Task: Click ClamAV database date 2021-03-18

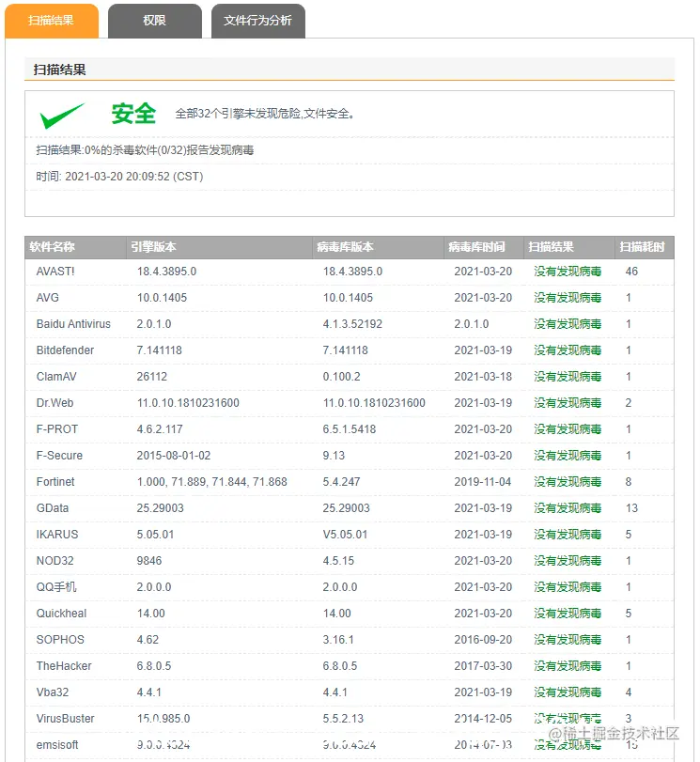Action: coord(483,376)
